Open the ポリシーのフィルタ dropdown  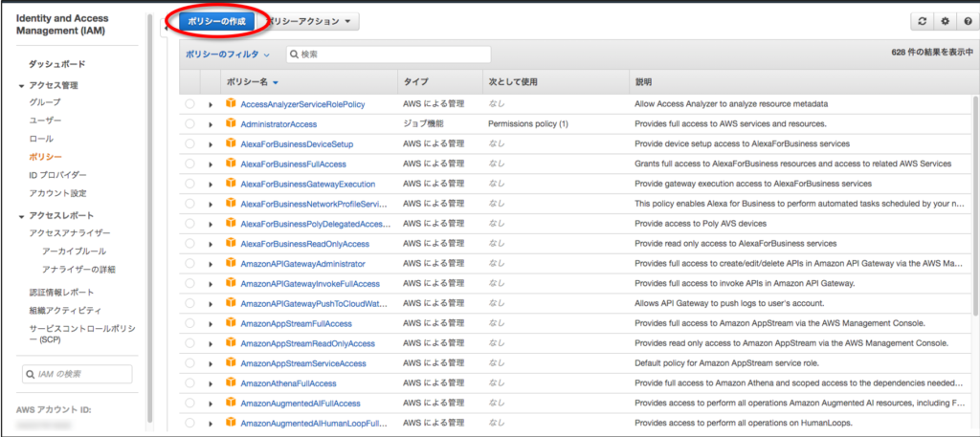pyautogui.click(x=228, y=55)
